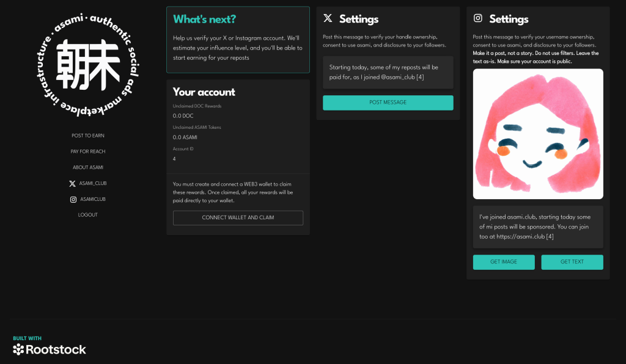Click the X icon beside ASAMI_CLUB
This screenshot has height=364, width=626.
(x=72, y=183)
